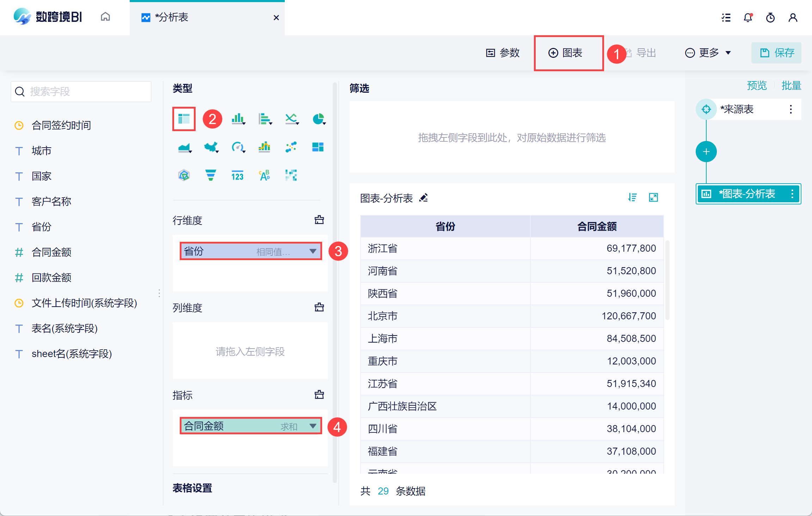Expand chart to fullscreen view
This screenshot has width=812, height=516.
pyautogui.click(x=653, y=197)
